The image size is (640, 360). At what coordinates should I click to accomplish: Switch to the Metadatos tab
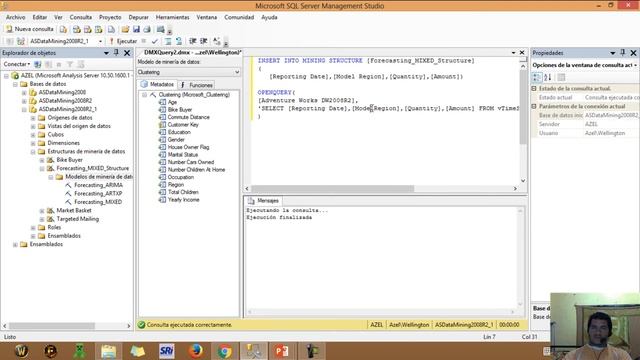[x=158, y=84]
